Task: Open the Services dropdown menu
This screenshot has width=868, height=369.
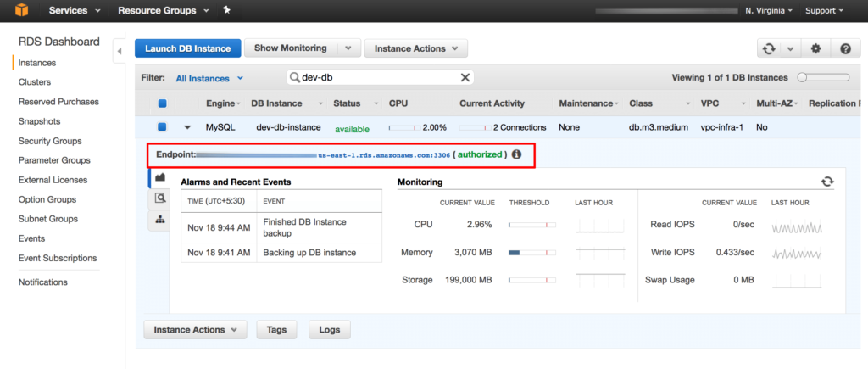Action: coord(75,10)
